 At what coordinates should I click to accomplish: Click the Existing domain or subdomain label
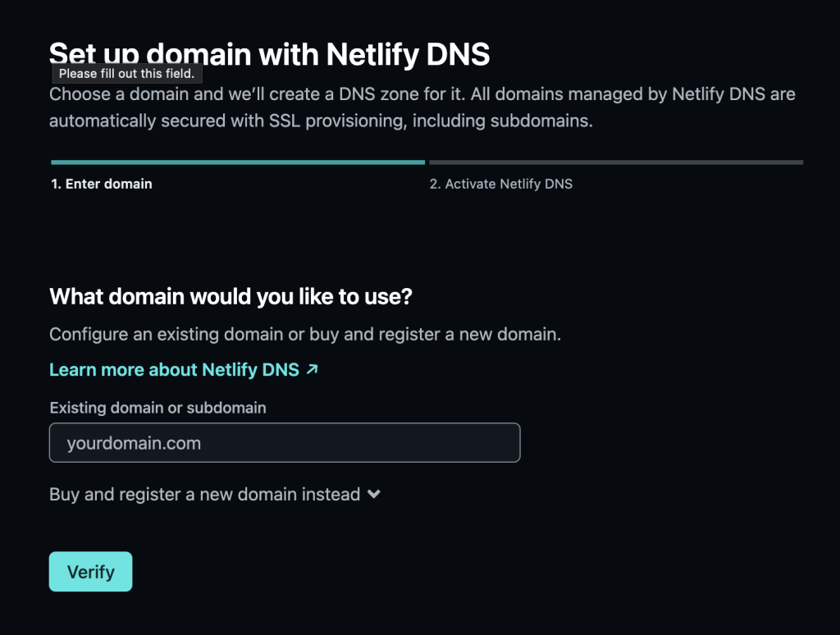pos(157,408)
